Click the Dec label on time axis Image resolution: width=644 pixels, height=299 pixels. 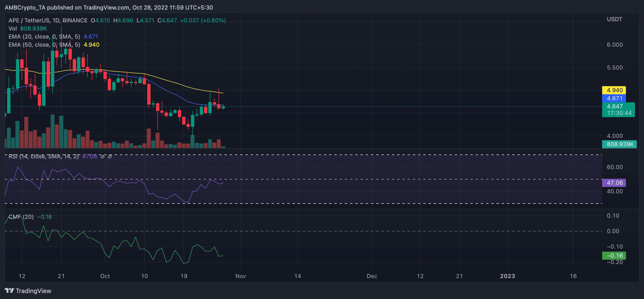point(372,276)
